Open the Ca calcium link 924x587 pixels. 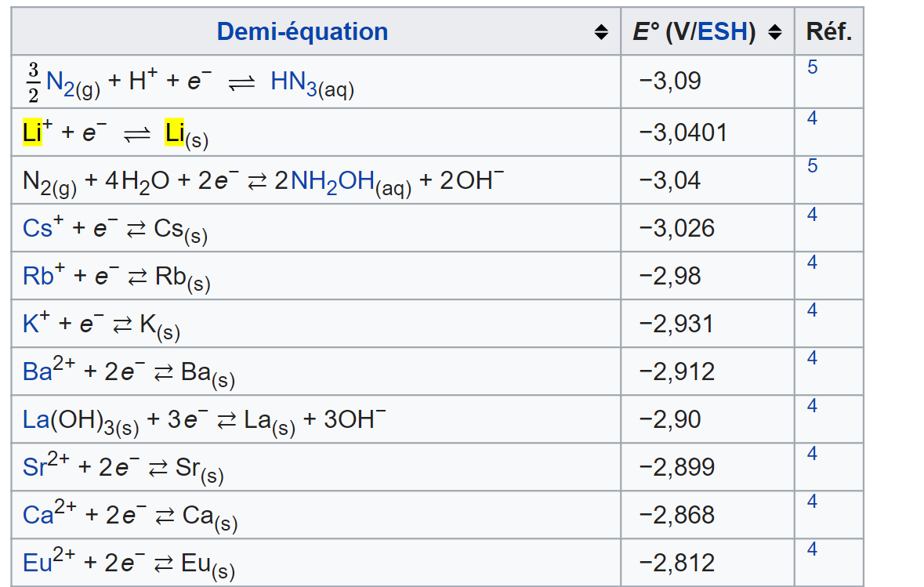tap(38, 515)
